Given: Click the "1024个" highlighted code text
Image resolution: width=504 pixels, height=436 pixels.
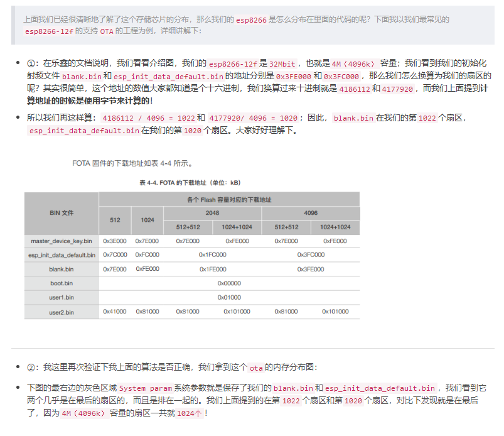Looking at the screenshot, I should [189, 413].
